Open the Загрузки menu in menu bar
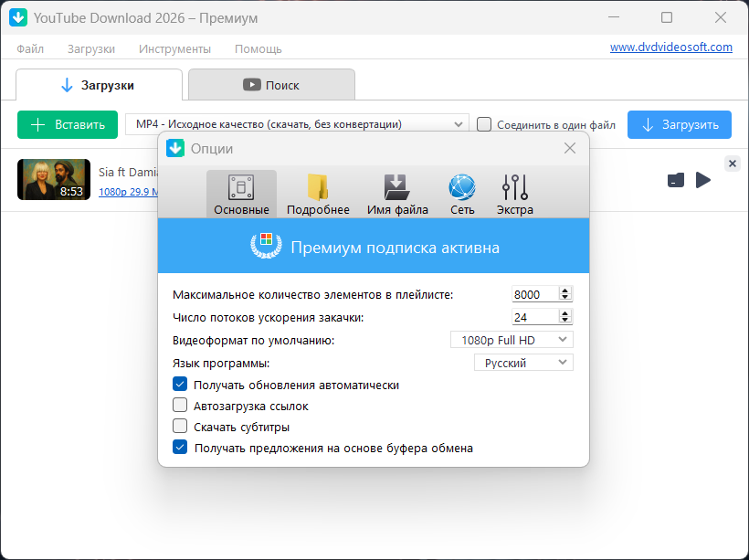 [x=91, y=48]
